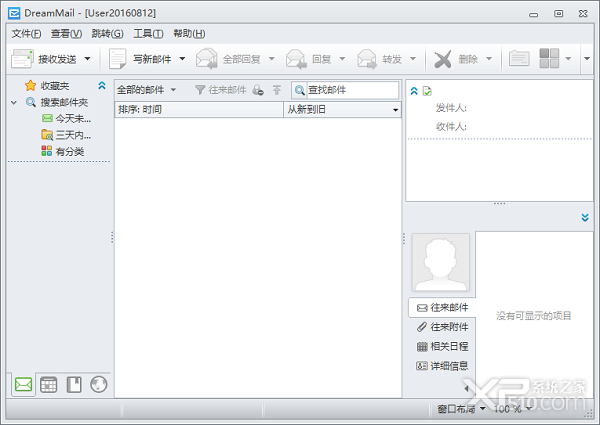Click the Receive/Send (接收发送) mail icon
The width and height of the screenshot is (600, 425).
22,59
